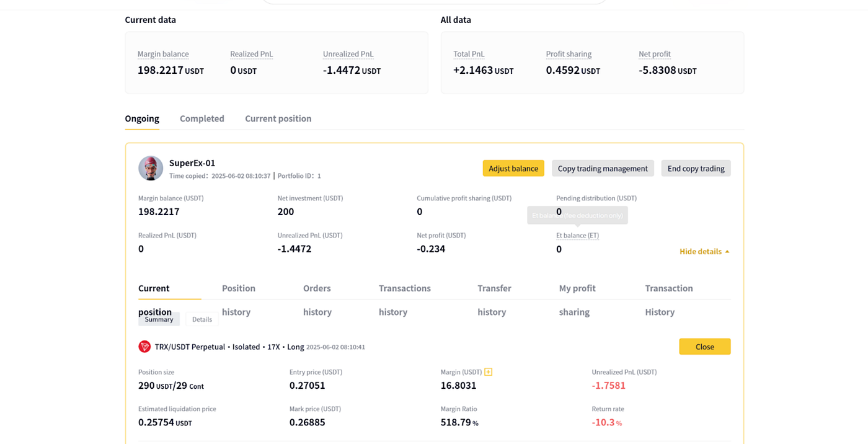Click the Adjust balance button
The width and height of the screenshot is (868, 444).
[513, 168]
